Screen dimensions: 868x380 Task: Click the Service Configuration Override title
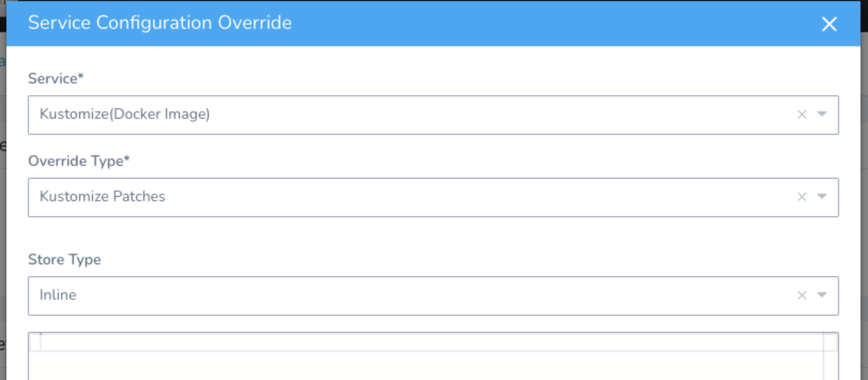tap(159, 22)
